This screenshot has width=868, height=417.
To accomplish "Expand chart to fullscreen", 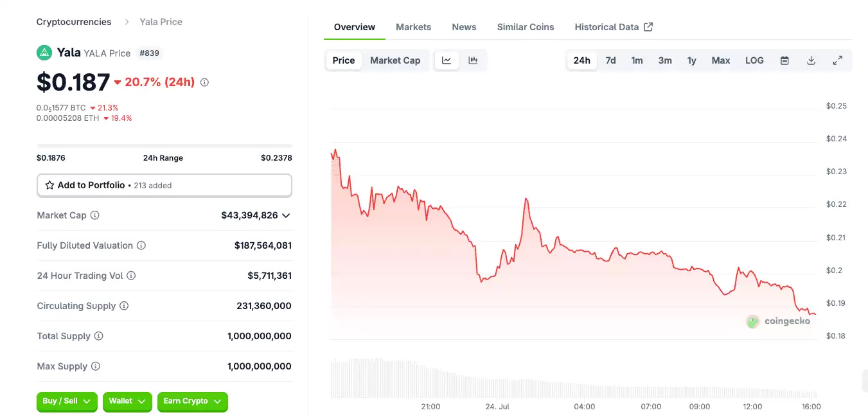I will tap(837, 60).
